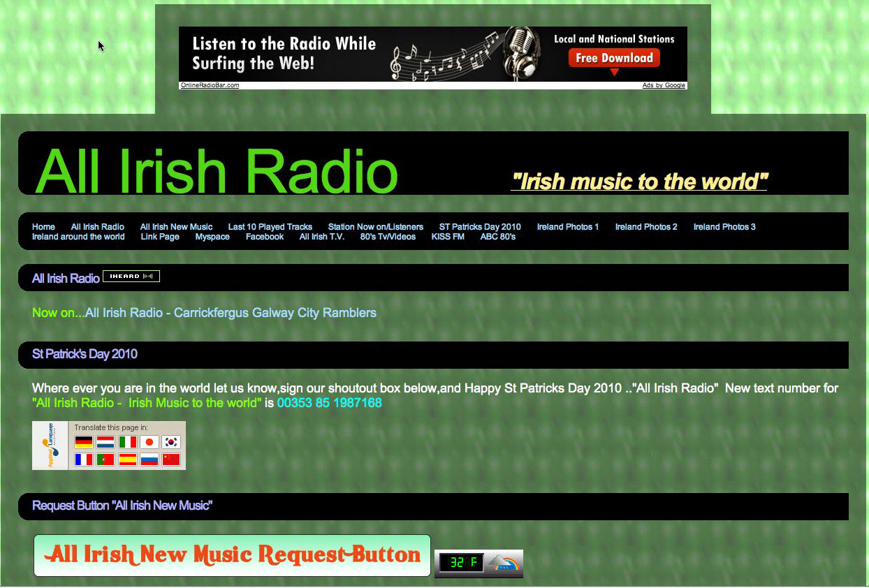Image resolution: width=869 pixels, height=588 pixels.
Task: Translate page with the Spanish flag
Action: coord(127,460)
